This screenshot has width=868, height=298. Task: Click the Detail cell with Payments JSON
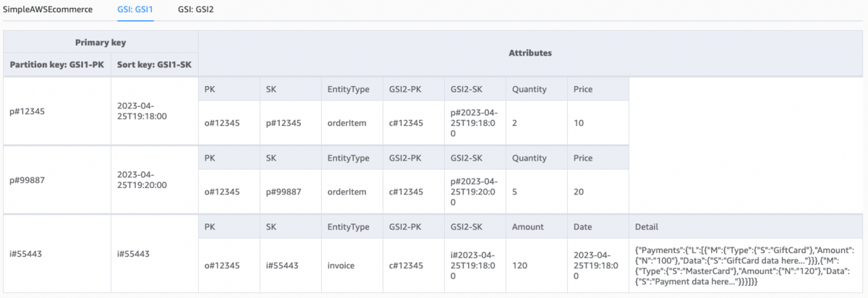[x=745, y=265]
